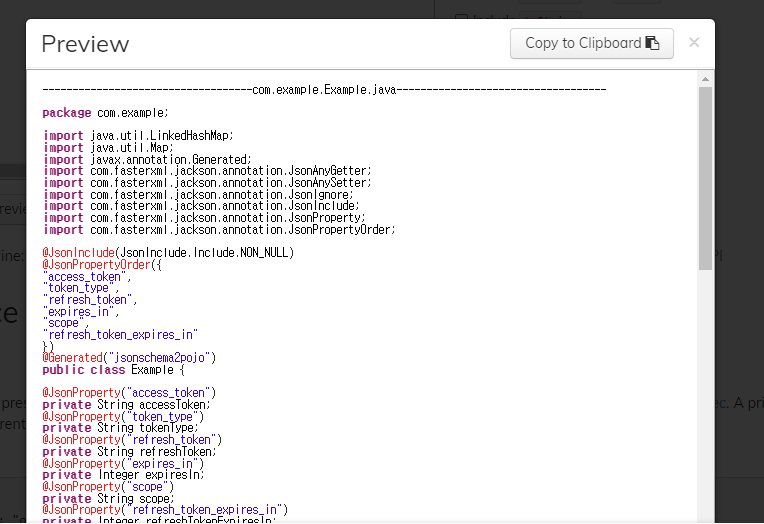
Task: Click 'private String accessToken;' line
Action: click(x=126, y=405)
